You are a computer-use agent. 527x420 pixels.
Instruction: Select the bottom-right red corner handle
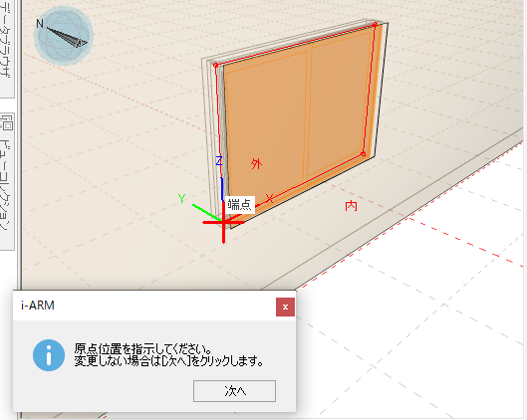(363, 154)
